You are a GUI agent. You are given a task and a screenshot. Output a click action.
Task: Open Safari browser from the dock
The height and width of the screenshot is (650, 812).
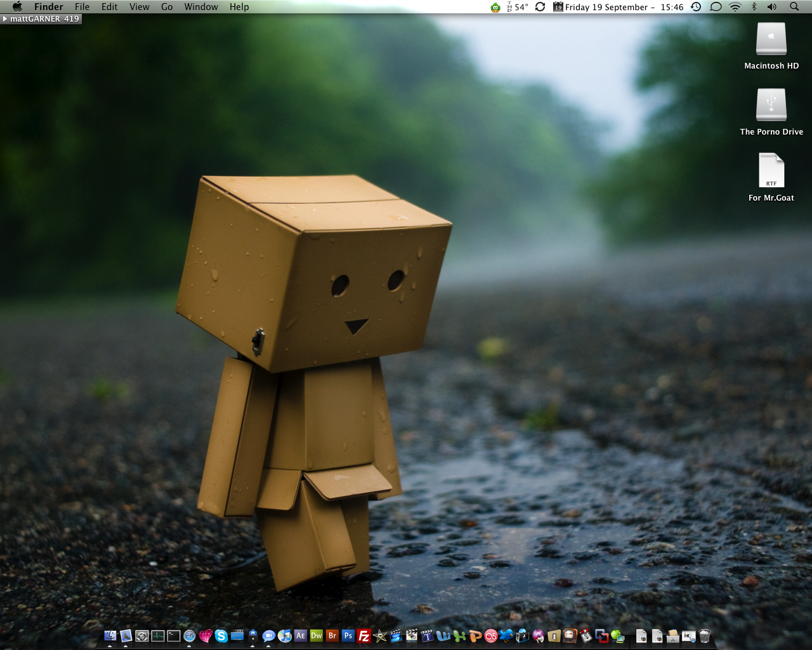(189, 635)
